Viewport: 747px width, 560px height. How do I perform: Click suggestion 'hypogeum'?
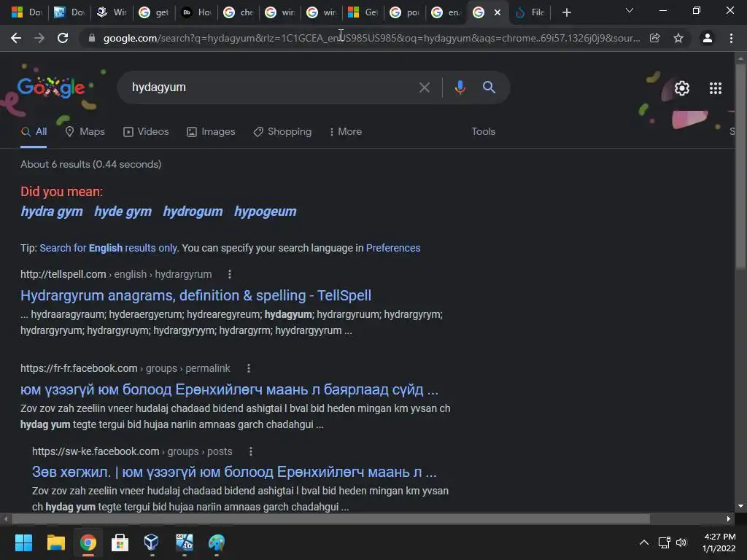(x=266, y=211)
